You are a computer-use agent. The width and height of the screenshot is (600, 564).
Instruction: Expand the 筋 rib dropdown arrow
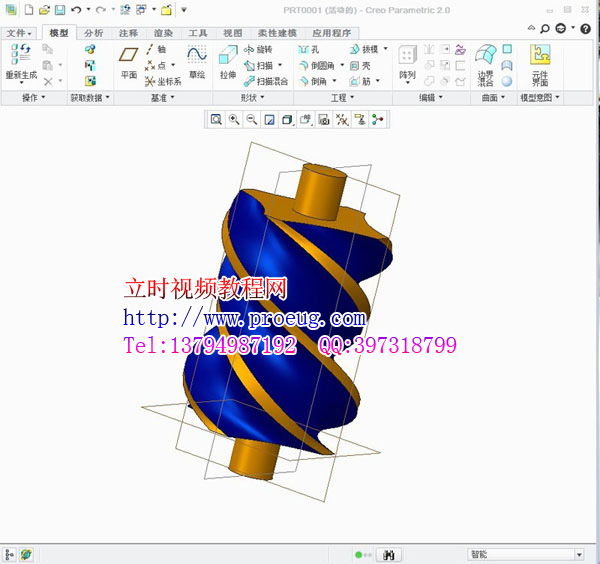(378, 81)
